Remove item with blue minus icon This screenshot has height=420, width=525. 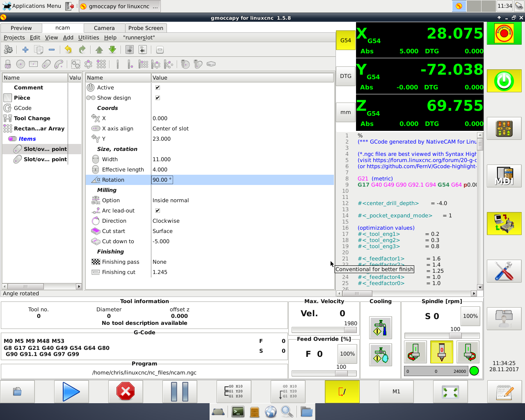[x=52, y=50]
